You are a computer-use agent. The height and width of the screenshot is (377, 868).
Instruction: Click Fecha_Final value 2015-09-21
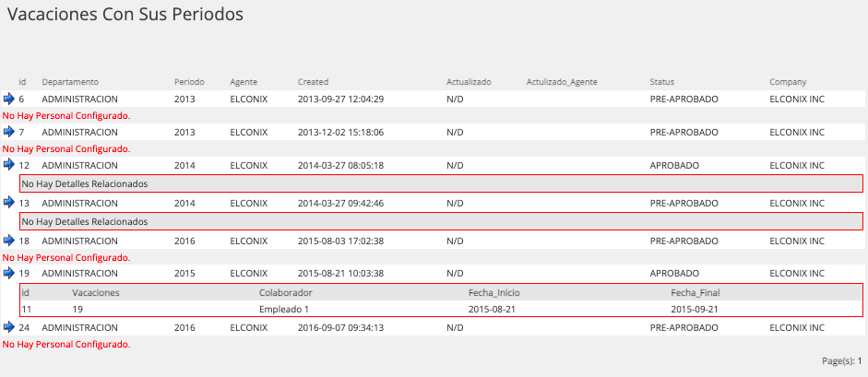(695, 310)
